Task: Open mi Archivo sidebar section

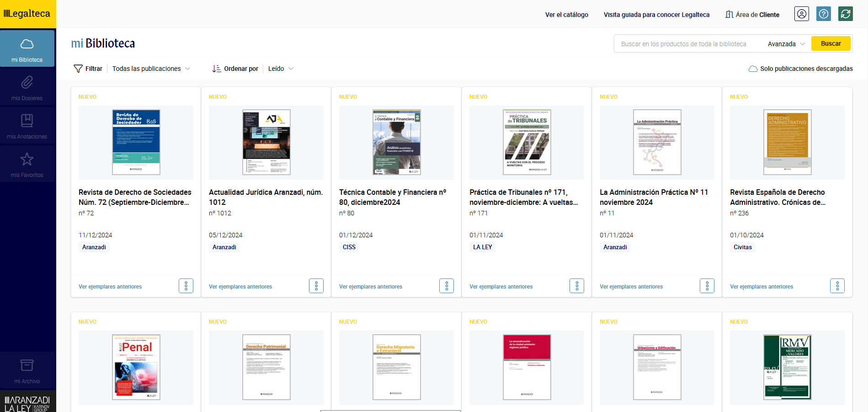Action: click(x=27, y=370)
